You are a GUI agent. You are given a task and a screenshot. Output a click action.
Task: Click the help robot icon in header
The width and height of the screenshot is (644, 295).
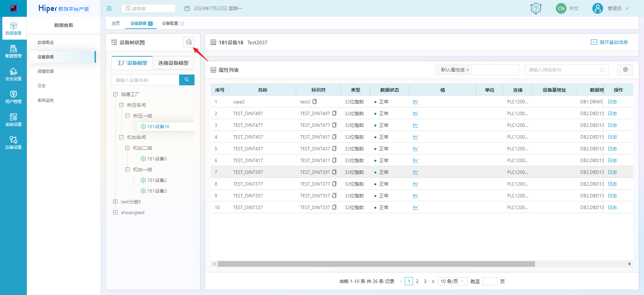pos(536,8)
